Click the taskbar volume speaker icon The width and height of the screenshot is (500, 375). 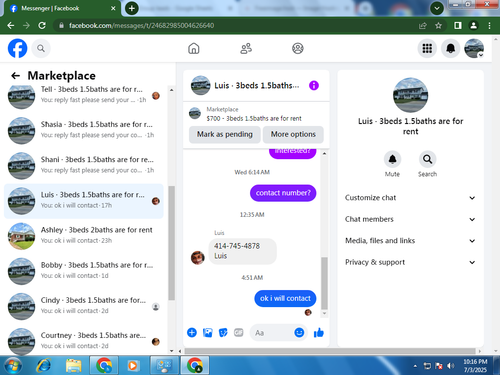click(x=450, y=366)
